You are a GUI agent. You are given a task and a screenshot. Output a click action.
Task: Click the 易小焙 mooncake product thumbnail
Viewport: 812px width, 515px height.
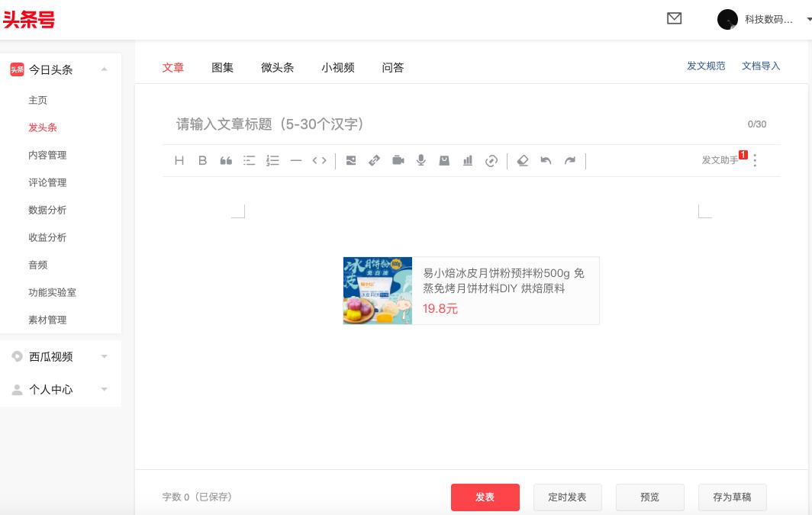(377, 291)
